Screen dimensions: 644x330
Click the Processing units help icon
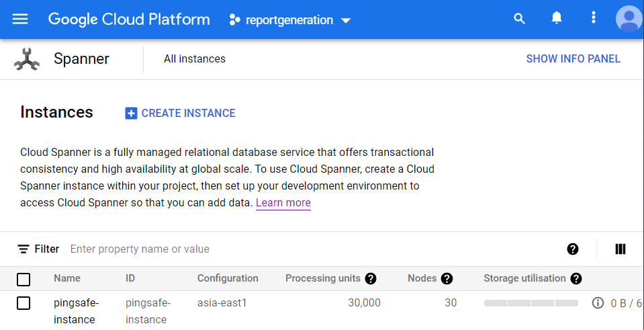click(371, 278)
